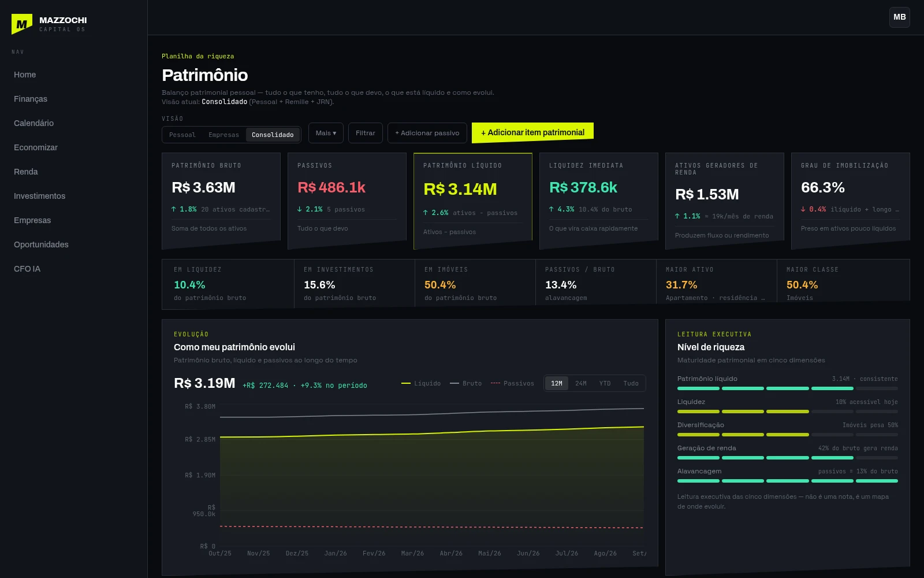Select the Consolidado view
924x578 pixels.
273,135
